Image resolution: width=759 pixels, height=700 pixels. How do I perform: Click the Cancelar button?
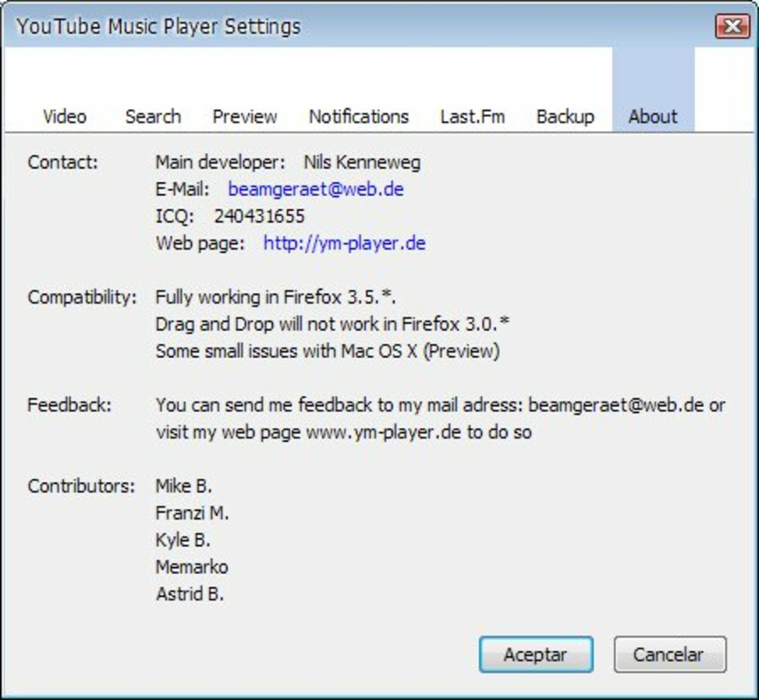670,654
